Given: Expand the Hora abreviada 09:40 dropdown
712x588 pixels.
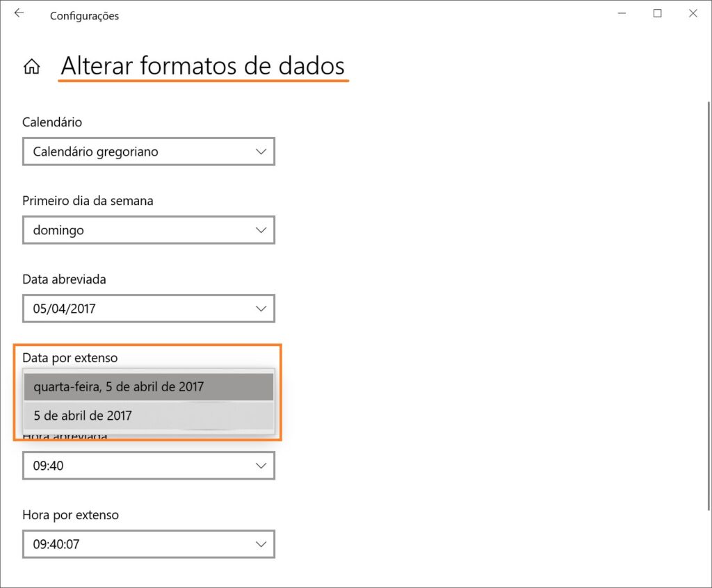Looking at the screenshot, I should pos(148,466).
